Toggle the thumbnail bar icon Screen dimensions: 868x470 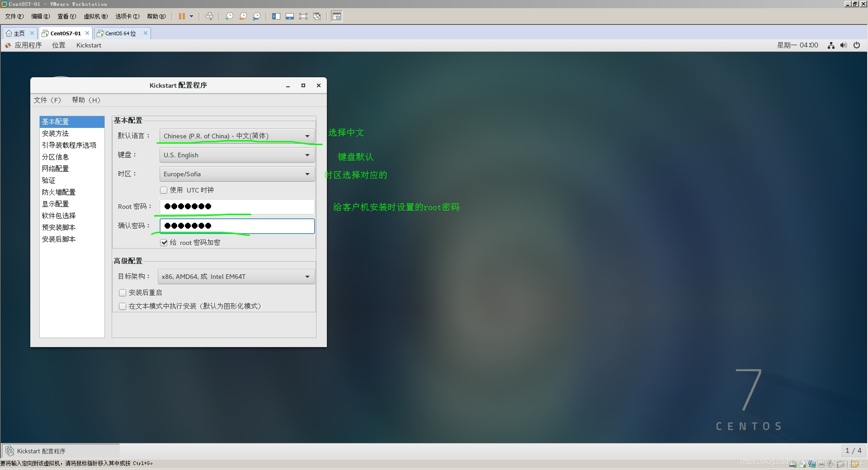(290, 16)
